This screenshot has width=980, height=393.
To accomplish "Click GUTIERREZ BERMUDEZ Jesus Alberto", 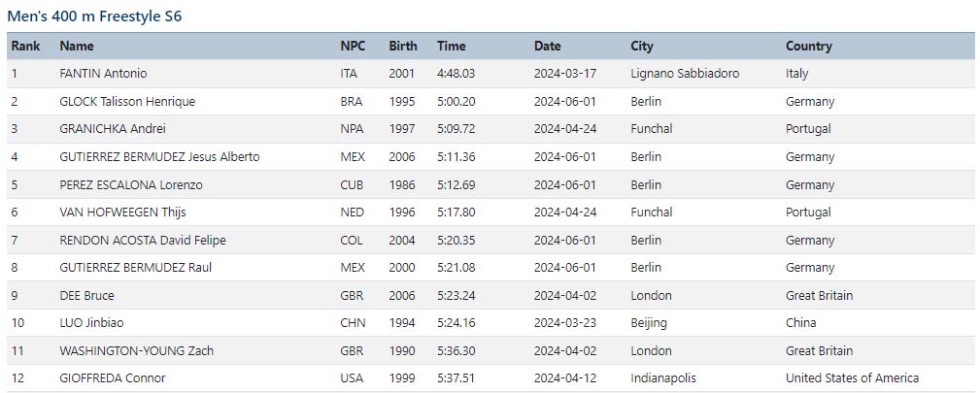I will tap(159, 157).
